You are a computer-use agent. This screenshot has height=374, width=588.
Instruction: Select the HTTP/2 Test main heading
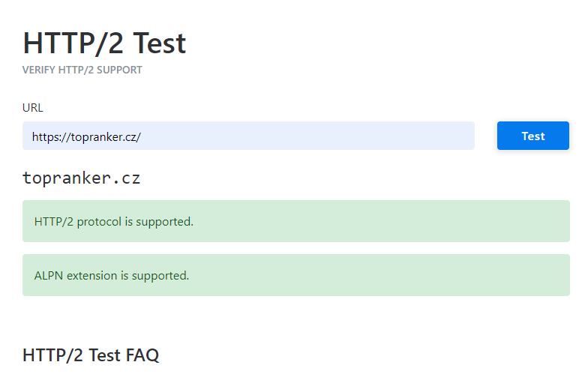[104, 43]
